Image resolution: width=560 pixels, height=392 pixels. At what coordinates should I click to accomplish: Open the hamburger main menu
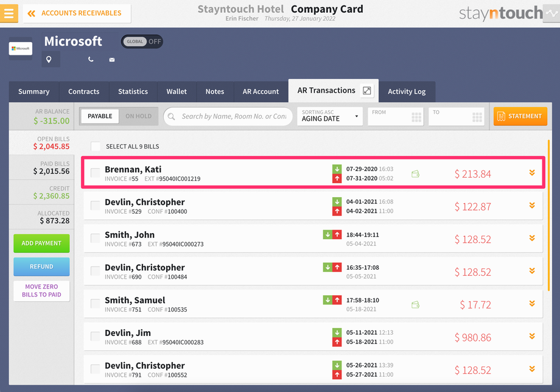[x=9, y=13]
